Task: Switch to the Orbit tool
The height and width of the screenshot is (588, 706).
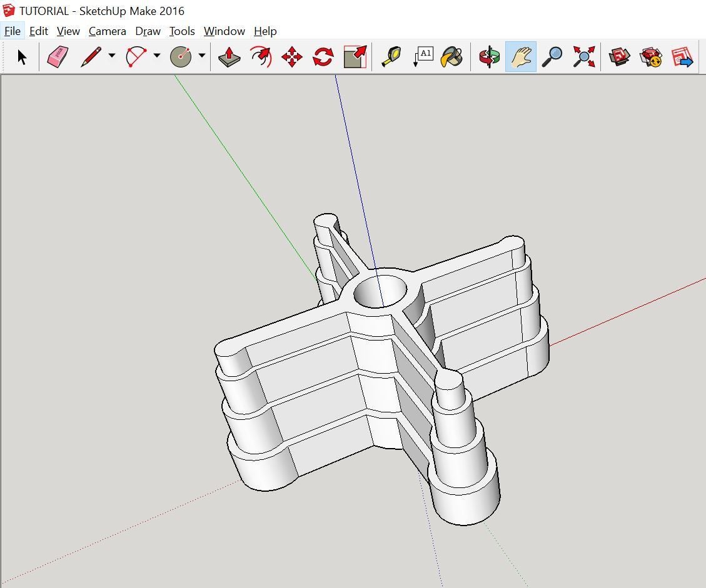Action: pyautogui.click(x=489, y=56)
